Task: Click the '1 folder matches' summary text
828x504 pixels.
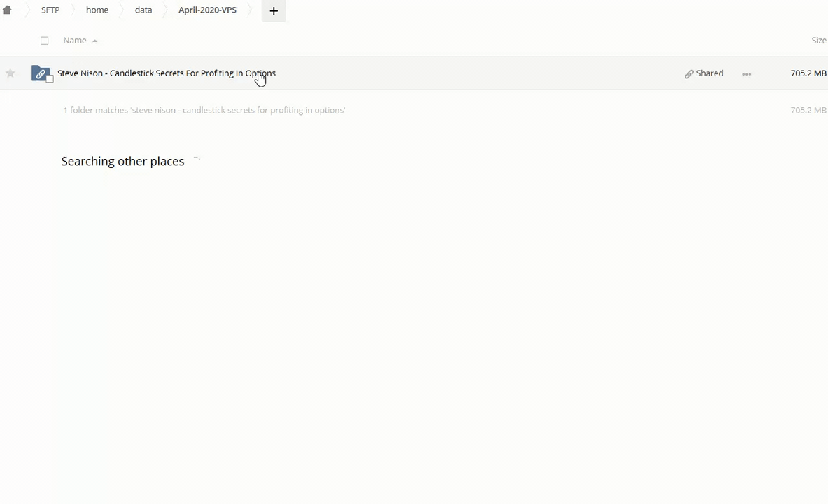Action: click(204, 111)
